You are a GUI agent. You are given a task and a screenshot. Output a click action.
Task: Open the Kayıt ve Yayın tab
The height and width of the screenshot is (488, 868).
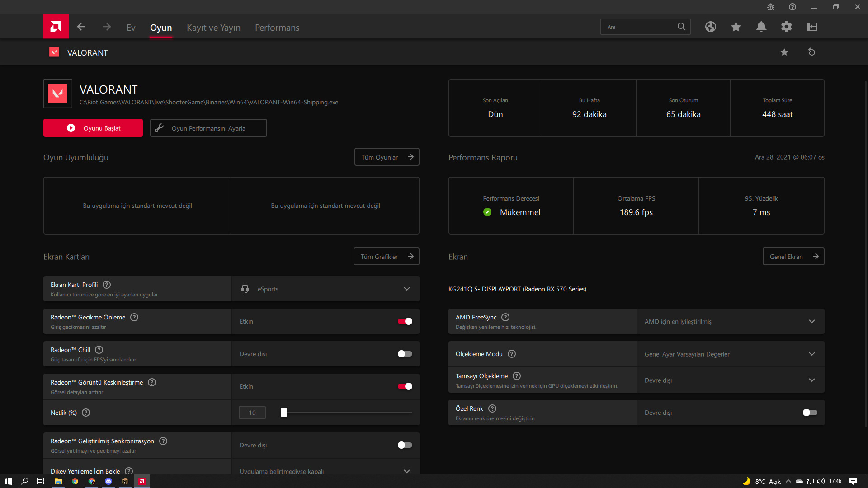tap(213, 28)
